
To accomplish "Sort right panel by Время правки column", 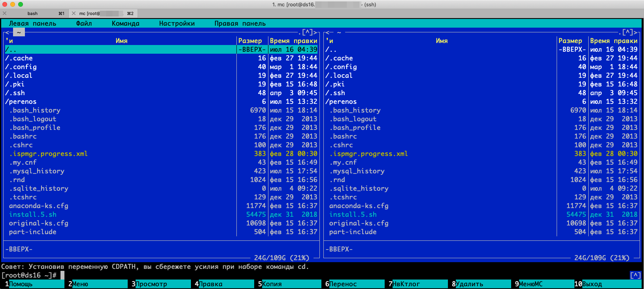I will 614,41.
